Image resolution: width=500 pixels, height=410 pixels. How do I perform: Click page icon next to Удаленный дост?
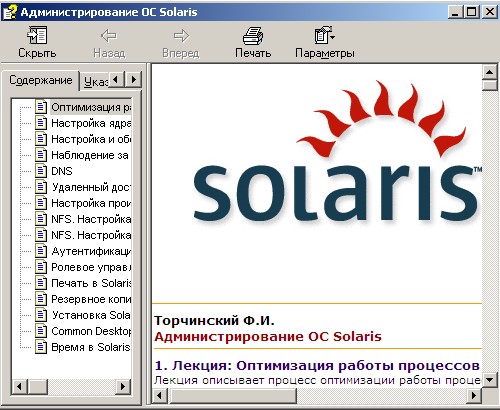click(x=41, y=187)
